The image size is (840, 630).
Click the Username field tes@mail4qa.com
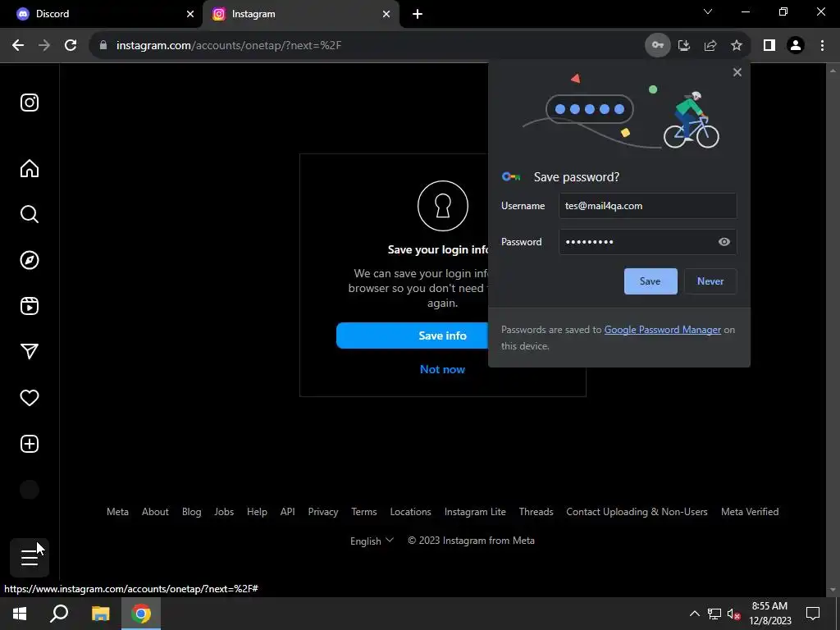click(648, 206)
